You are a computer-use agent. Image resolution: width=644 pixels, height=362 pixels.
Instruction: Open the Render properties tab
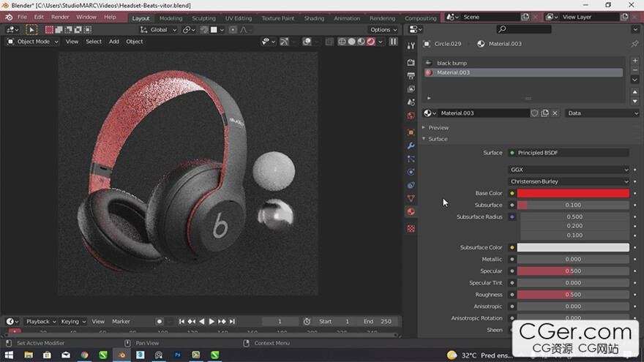click(411, 62)
